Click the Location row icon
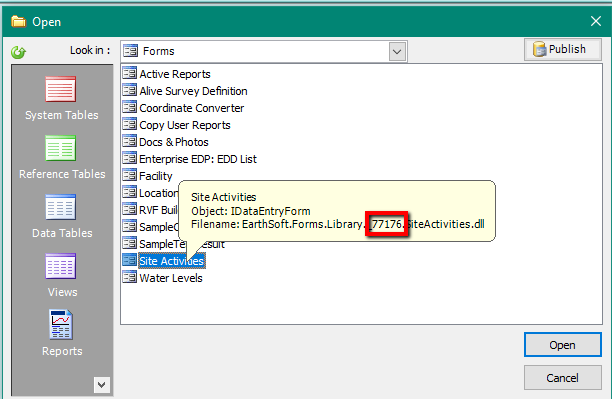 pos(130,192)
